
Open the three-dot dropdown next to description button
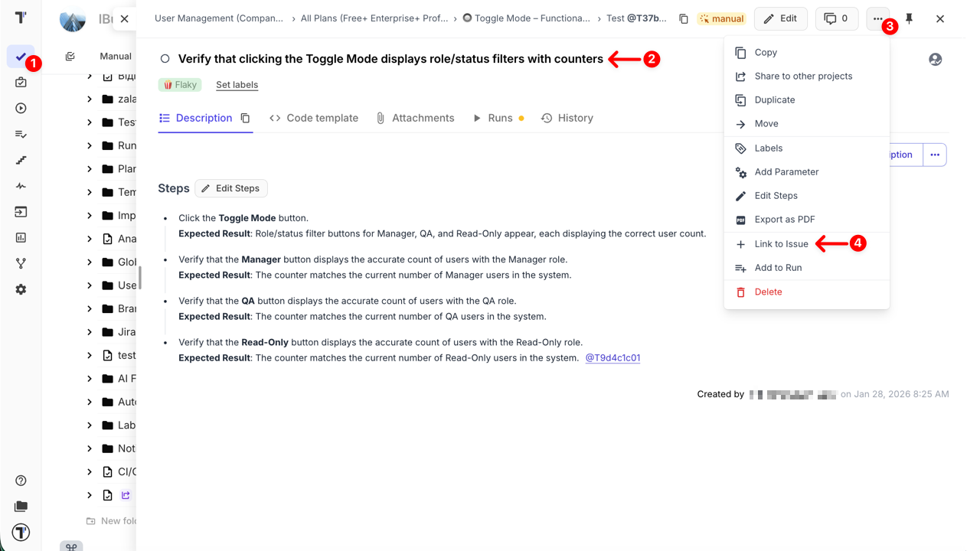point(935,155)
